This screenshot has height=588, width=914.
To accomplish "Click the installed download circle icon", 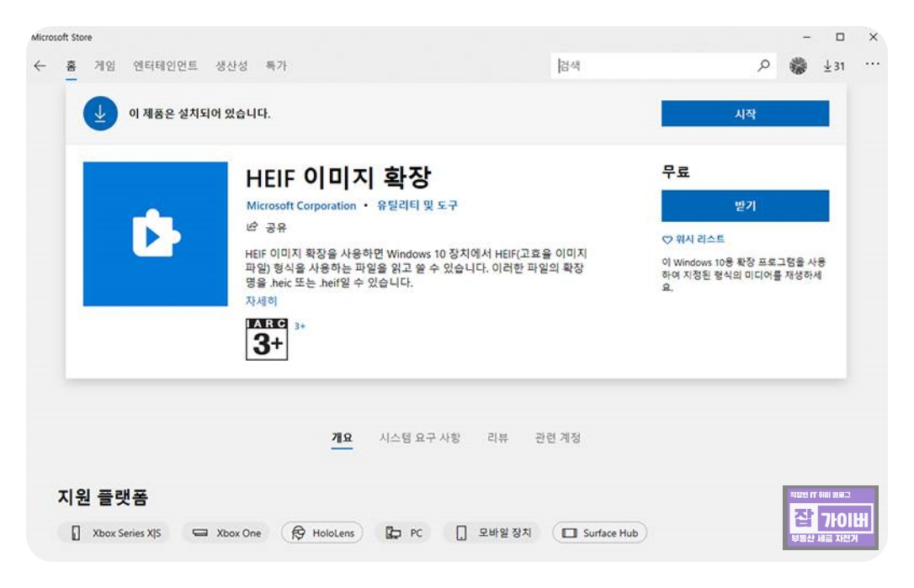I will point(100,113).
